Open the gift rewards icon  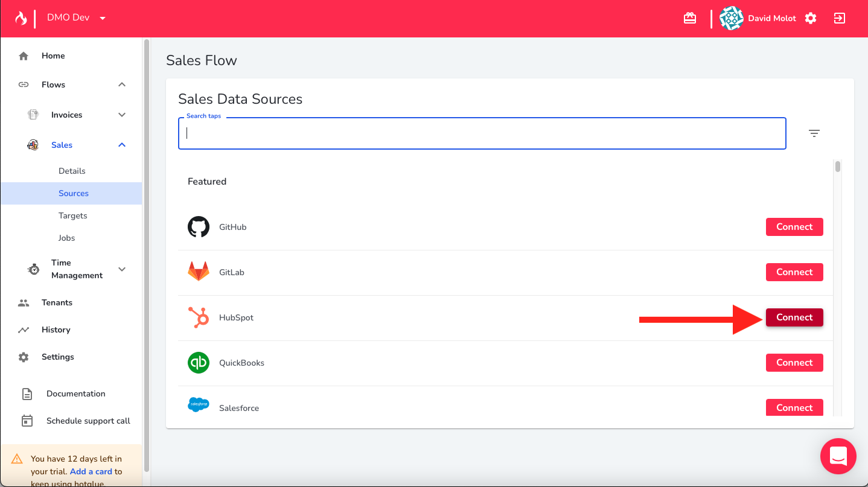pyautogui.click(x=690, y=18)
